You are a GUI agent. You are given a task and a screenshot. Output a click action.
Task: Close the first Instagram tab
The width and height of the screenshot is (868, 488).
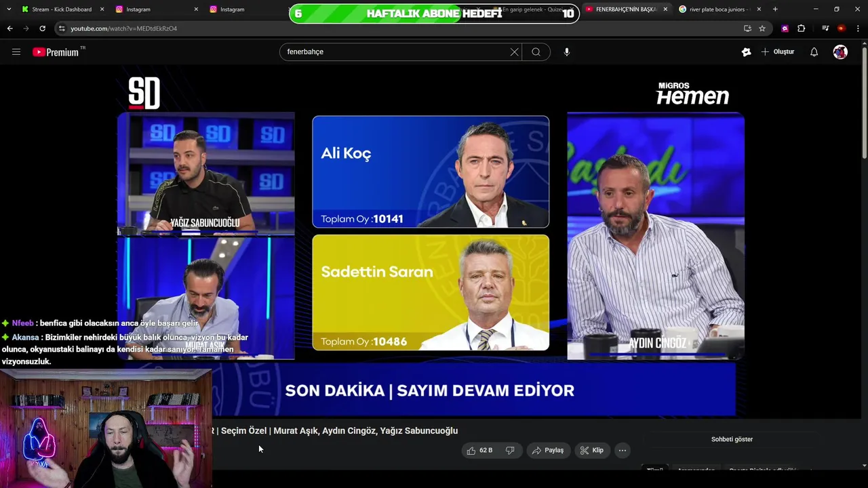click(x=196, y=9)
